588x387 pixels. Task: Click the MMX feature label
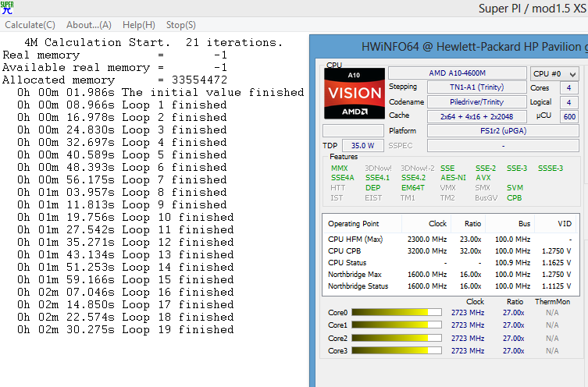(340, 169)
